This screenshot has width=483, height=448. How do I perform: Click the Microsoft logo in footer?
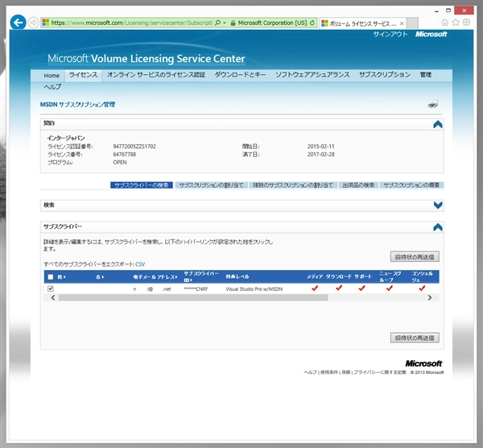(x=423, y=363)
